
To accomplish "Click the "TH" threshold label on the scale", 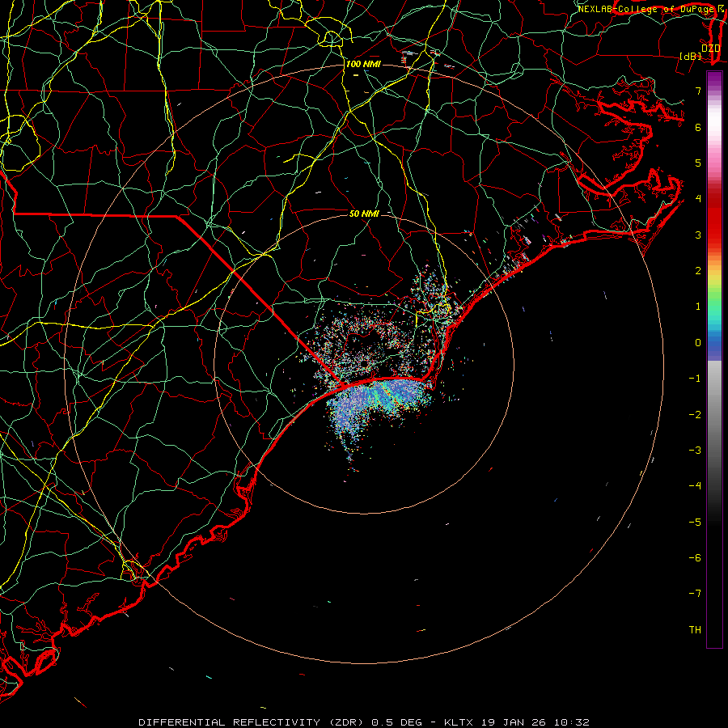I will pyautogui.click(x=695, y=630).
